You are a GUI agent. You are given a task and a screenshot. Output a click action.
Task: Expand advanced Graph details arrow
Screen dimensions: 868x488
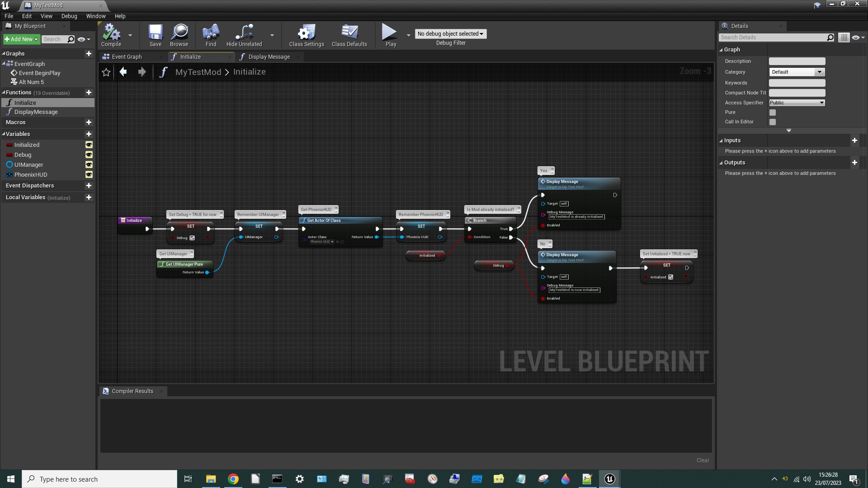pyautogui.click(x=789, y=131)
